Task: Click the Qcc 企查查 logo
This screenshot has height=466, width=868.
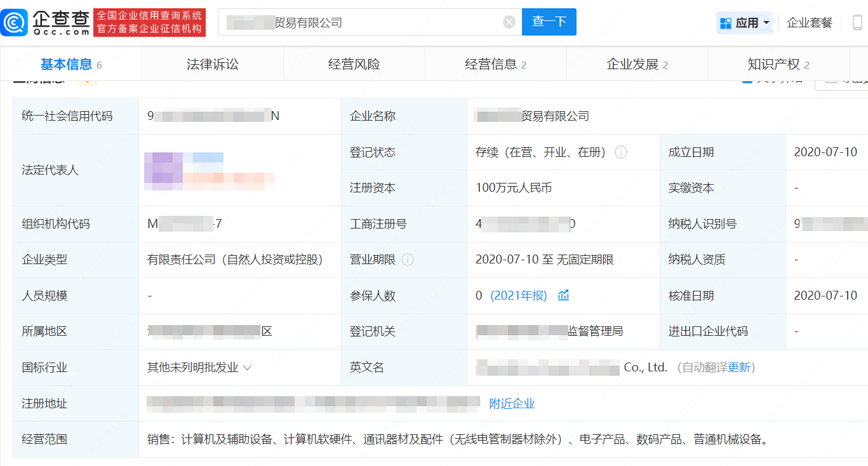Action: 46,22
